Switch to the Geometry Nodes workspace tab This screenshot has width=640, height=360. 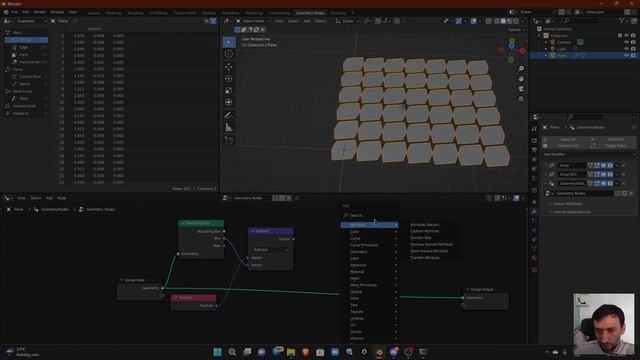point(310,13)
